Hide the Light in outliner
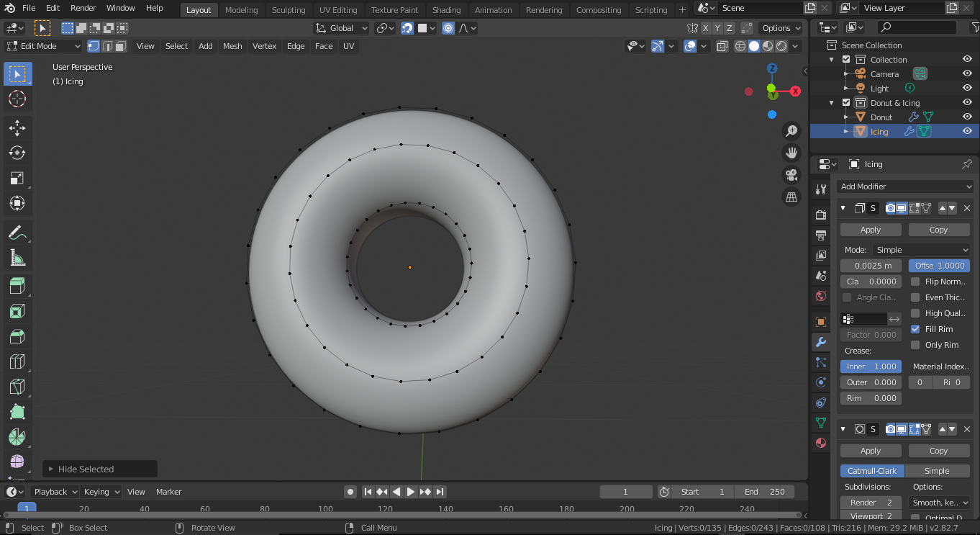 [967, 88]
